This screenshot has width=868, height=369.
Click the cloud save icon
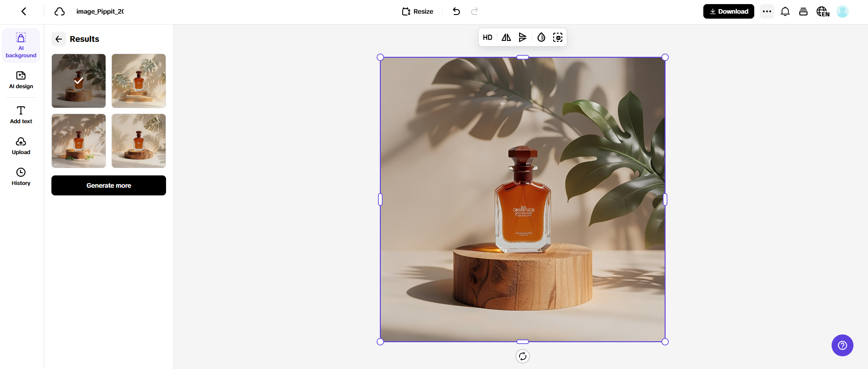[60, 11]
